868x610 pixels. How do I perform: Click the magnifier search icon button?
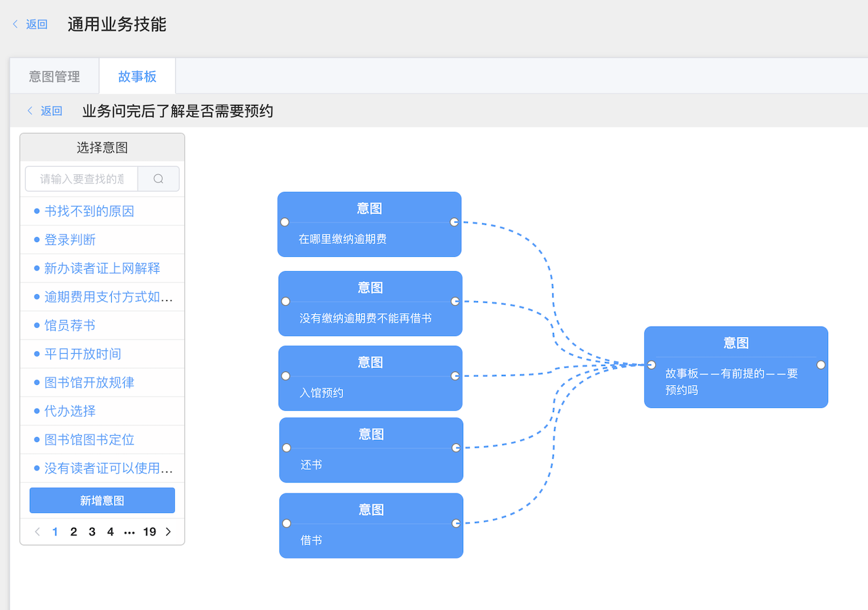click(x=159, y=179)
